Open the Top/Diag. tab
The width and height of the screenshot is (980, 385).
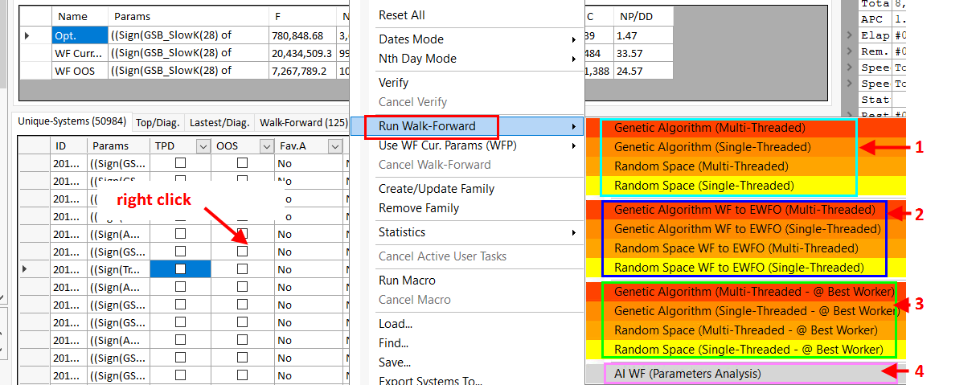(x=158, y=122)
